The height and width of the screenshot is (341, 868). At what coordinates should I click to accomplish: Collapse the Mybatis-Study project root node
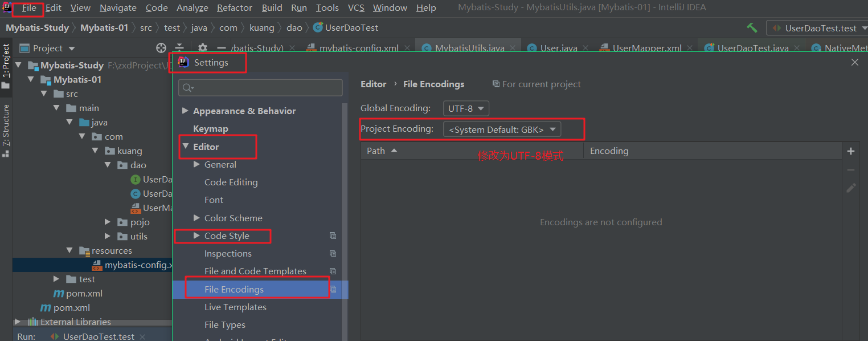tap(19, 66)
